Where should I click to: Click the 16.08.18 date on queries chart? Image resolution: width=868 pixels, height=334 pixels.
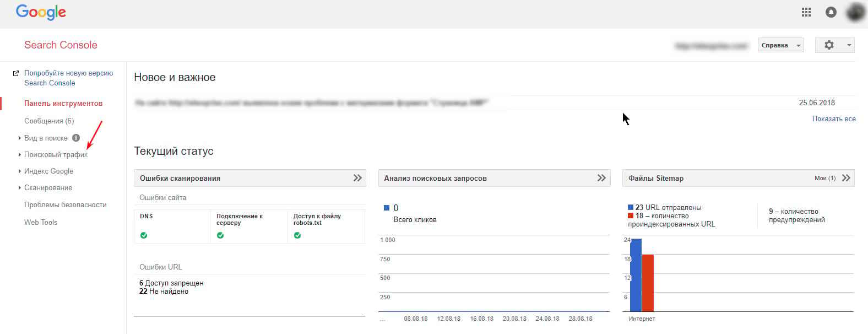482,319
